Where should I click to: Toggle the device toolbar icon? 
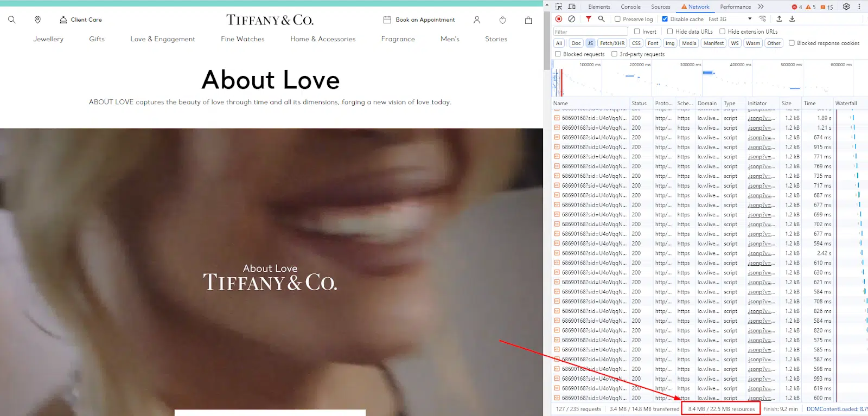click(x=572, y=7)
